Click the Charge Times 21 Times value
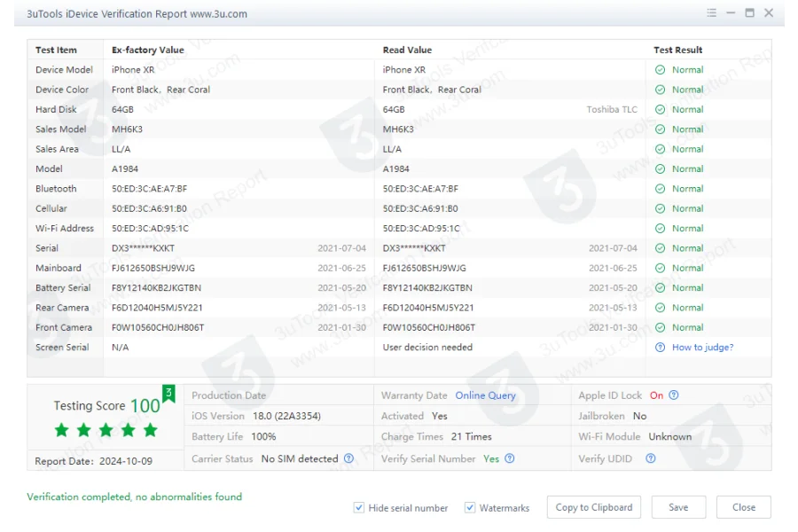Screen dimensions: 798x532 [x=472, y=437]
